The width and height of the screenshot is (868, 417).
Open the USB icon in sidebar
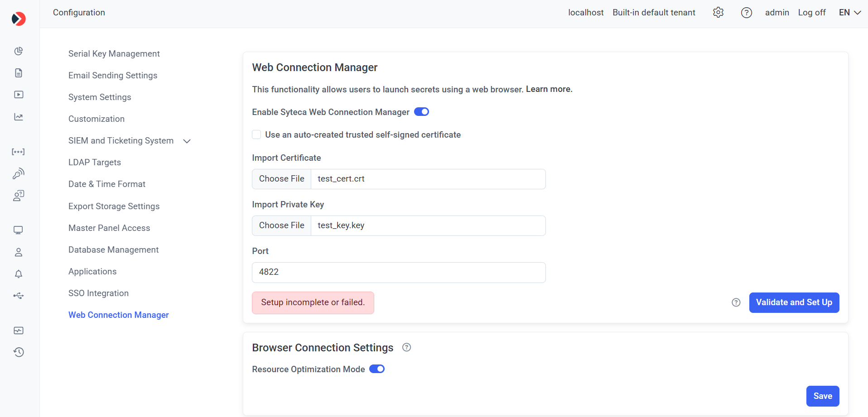click(19, 296)
